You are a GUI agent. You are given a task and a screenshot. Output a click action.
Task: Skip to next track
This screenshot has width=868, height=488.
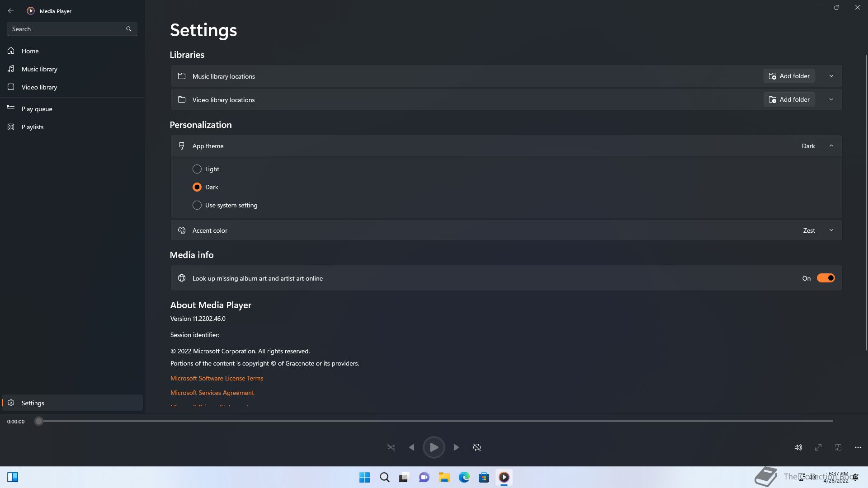pos(457,447)
